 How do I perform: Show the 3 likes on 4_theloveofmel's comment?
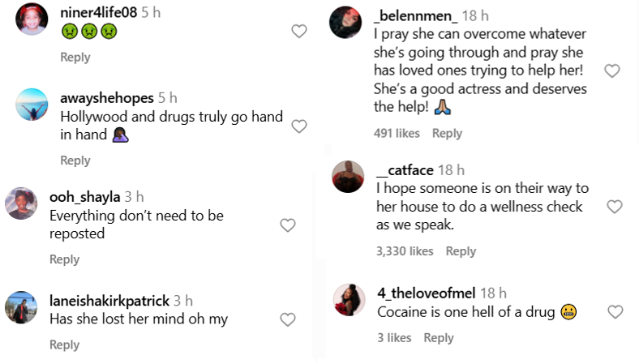[395, 337]
